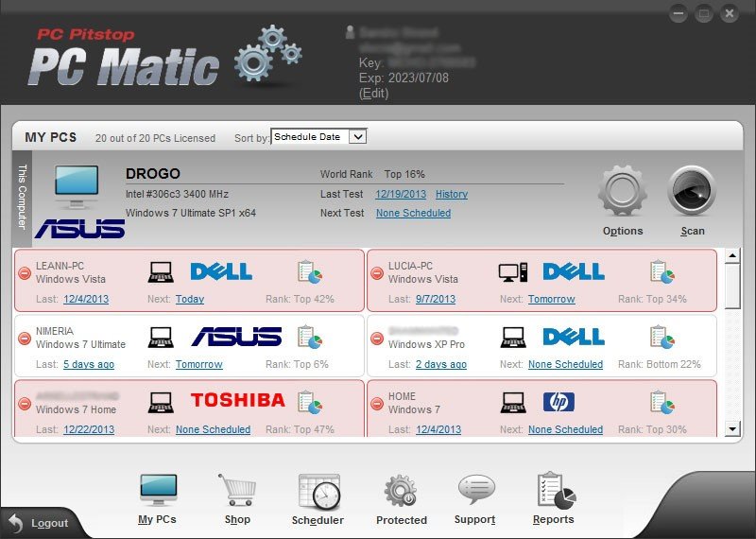
Task: Click Exp: 2023/07/08 text
Action: point(404,78)
